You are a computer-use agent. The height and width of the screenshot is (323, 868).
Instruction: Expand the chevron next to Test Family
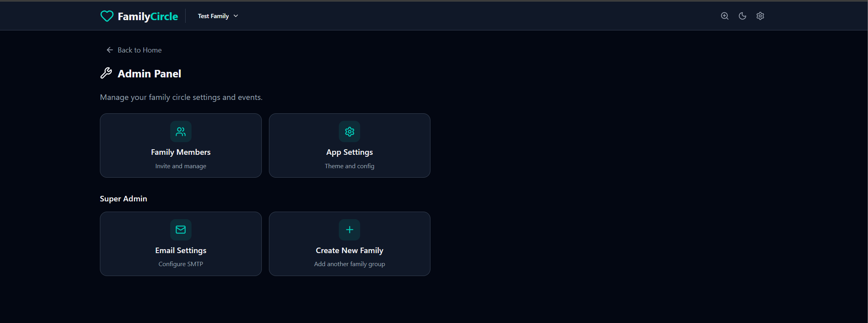click(236, 16)
